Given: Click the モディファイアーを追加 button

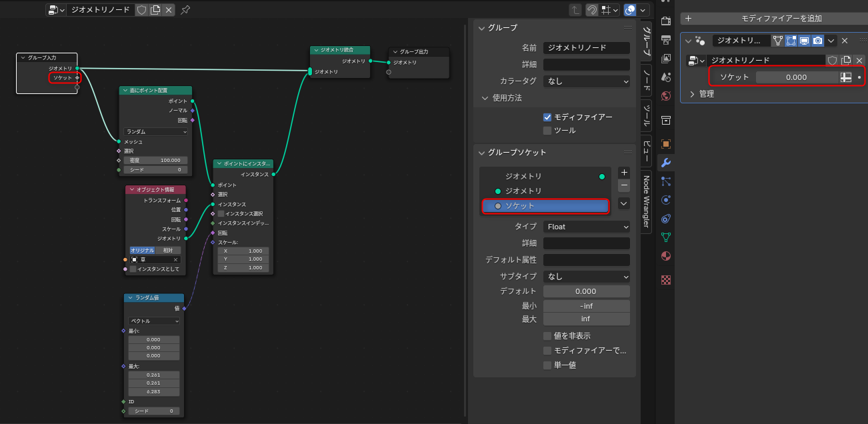Looking at the screenshot, I should (773, 19).
